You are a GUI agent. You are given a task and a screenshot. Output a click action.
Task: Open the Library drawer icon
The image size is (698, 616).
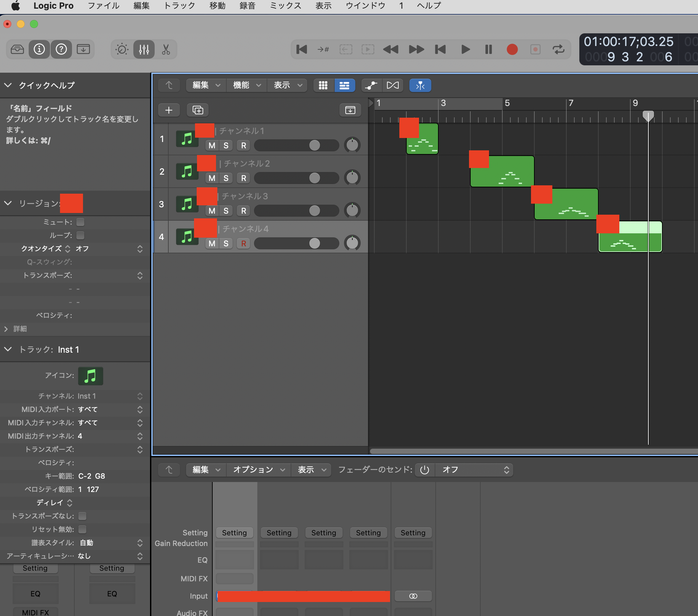click(17, 50)
